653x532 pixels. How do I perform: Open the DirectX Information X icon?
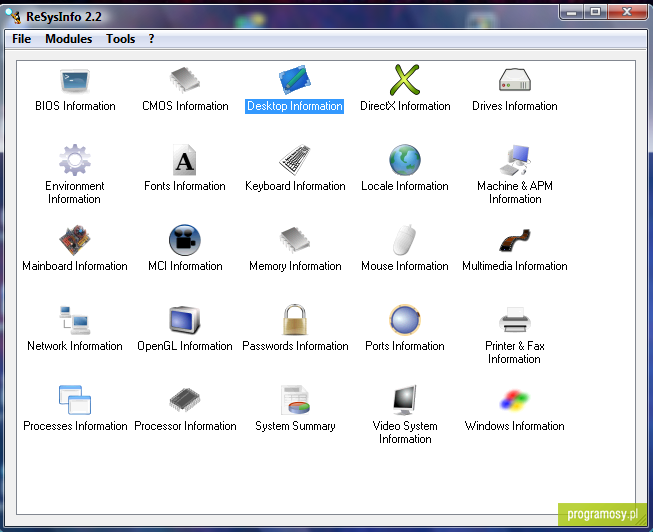click(405, 80)
